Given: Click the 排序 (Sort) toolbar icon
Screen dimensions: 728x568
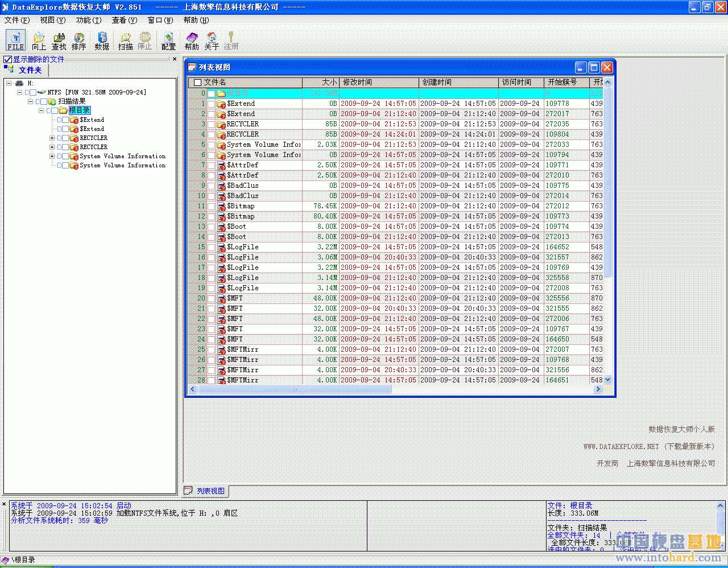Looking at the screenshot, I should [79, 40].
